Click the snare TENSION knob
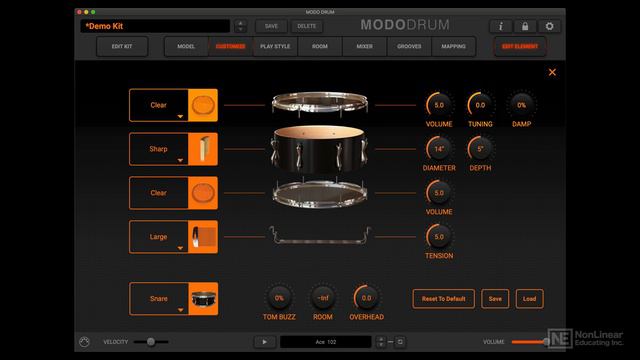 (x=439, y=237)
